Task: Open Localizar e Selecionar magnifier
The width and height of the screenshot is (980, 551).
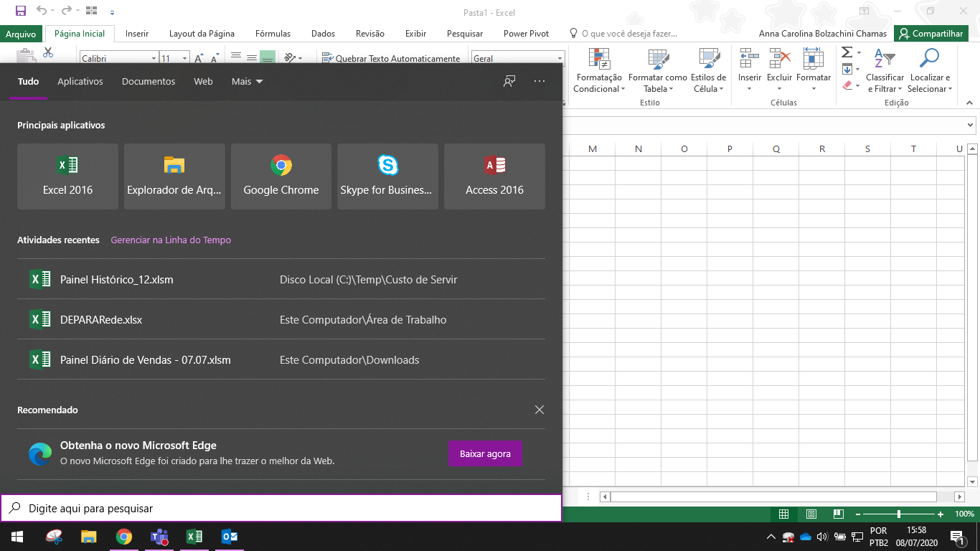Action: [929, 70]
